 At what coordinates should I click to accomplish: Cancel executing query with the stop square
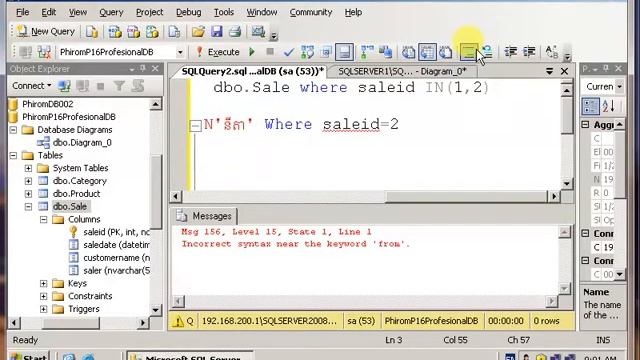270,52
